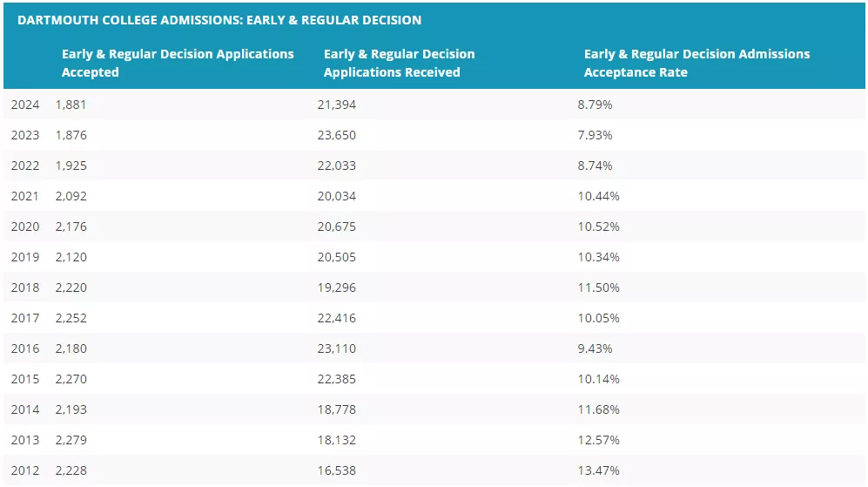The image size is (868, 487).
Task: Click the 2022 row year label
Action: pos(25,166)
